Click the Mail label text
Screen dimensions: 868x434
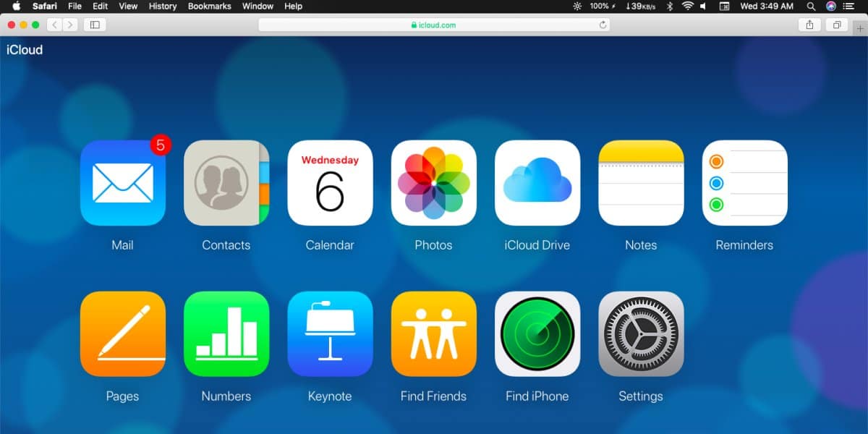click(x=122, y=245)
